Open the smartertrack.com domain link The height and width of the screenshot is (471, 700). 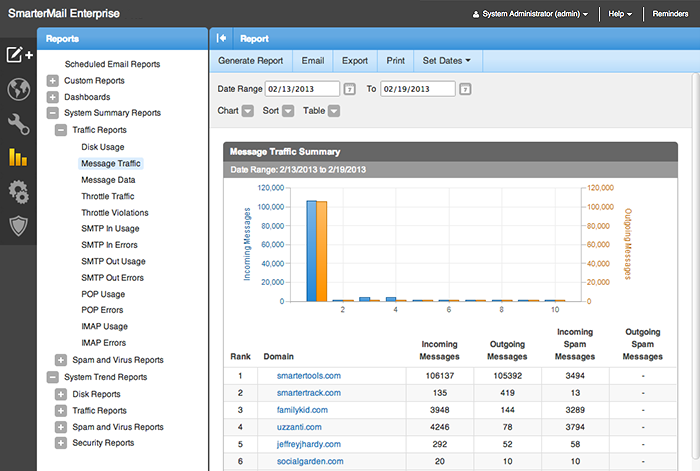point(308,393)
